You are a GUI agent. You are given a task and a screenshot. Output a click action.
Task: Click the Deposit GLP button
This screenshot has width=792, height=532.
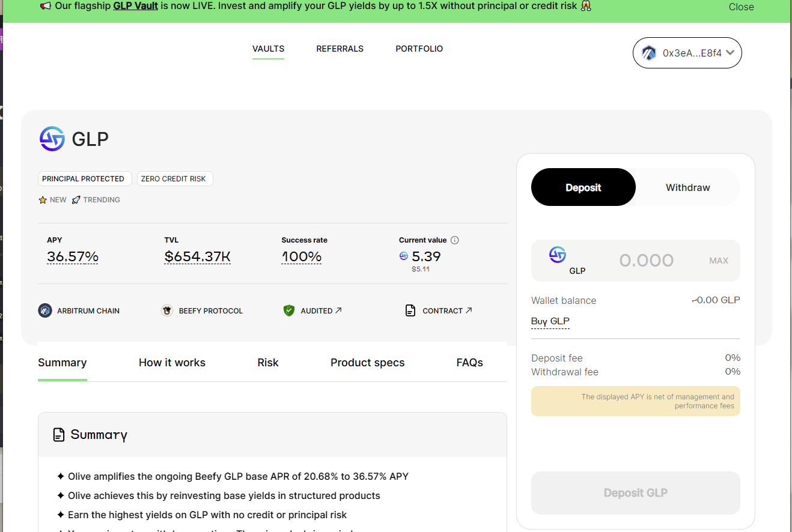click(636, 493)
